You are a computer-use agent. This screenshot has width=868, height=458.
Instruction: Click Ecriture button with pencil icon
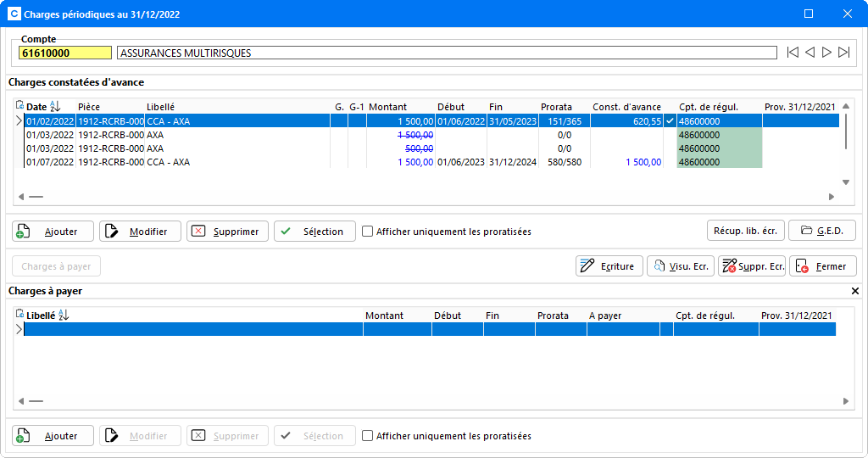click(x=609, y=266)
